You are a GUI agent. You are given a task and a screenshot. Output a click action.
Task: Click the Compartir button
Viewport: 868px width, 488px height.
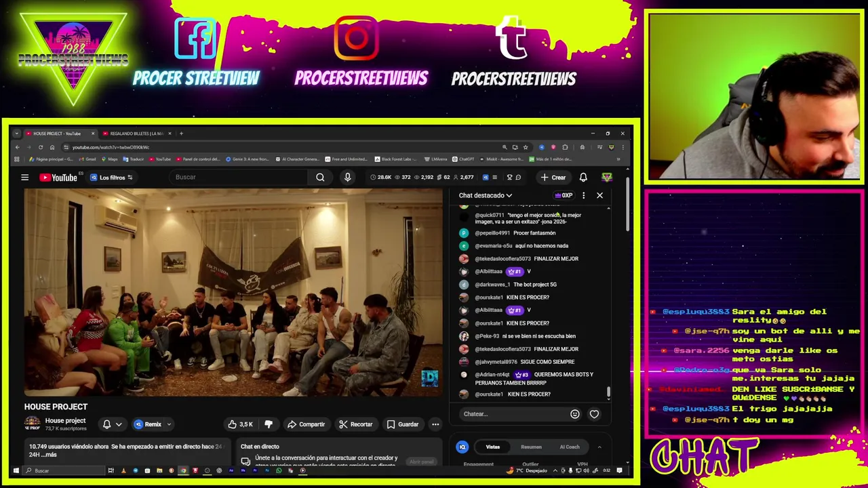pos(306,424)
